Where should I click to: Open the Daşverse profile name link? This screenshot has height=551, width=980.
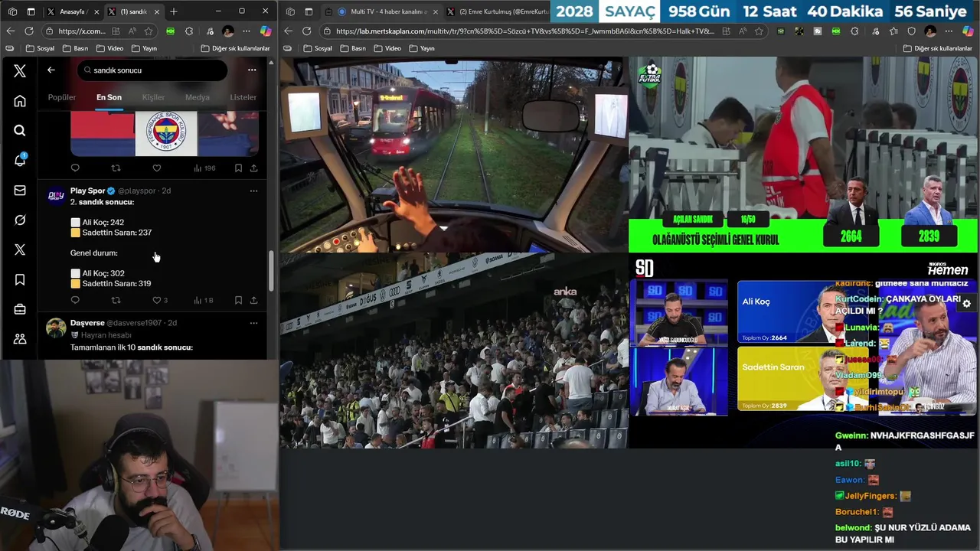tap(87, 323)
